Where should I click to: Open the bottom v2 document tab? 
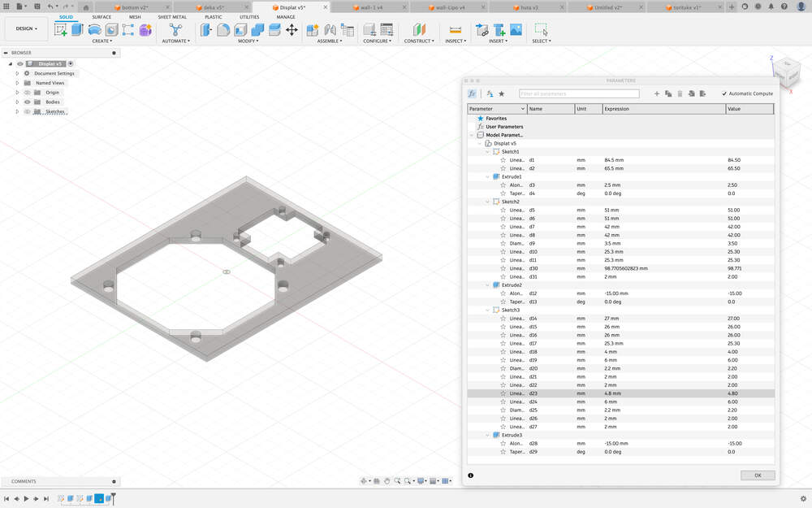(134, 7)
